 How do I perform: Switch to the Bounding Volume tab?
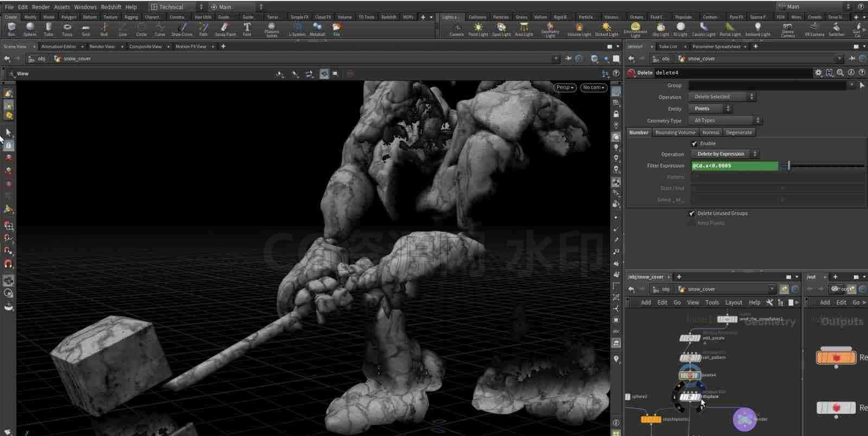[675, 132]
